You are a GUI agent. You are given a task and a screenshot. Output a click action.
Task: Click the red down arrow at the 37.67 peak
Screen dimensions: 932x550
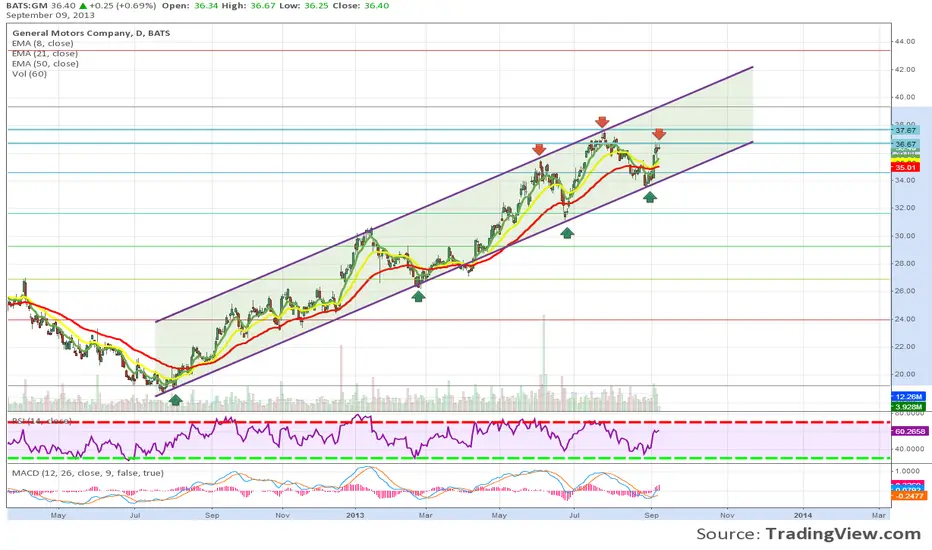(x=602, y=122)
